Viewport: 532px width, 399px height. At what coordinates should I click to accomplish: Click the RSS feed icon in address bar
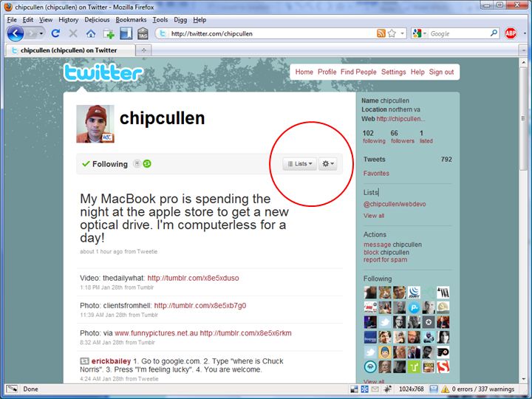381,33
